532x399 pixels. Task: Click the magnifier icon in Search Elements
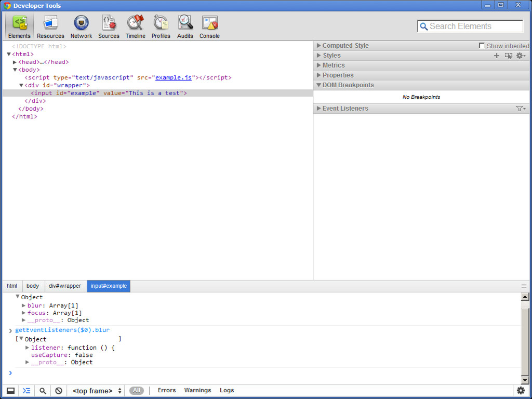pyautogui.click(x=424, y=26)
